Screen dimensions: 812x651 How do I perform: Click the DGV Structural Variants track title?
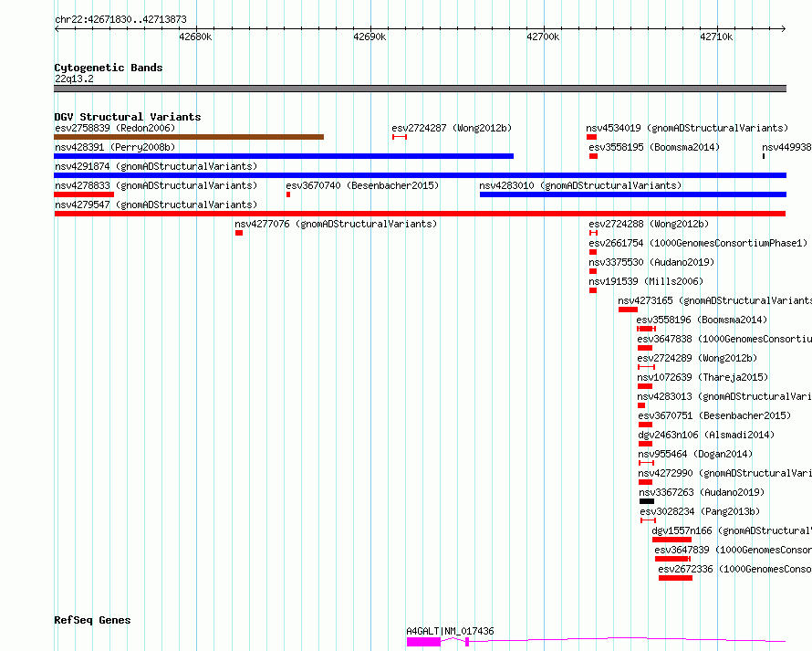(128, 117)
